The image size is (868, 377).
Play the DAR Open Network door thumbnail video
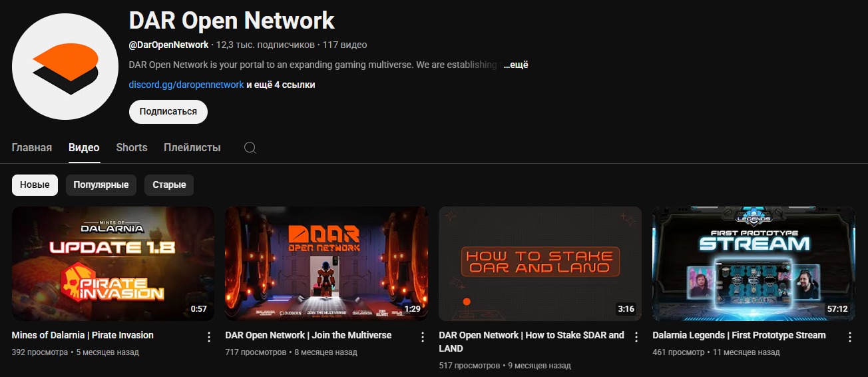(327, 263)
